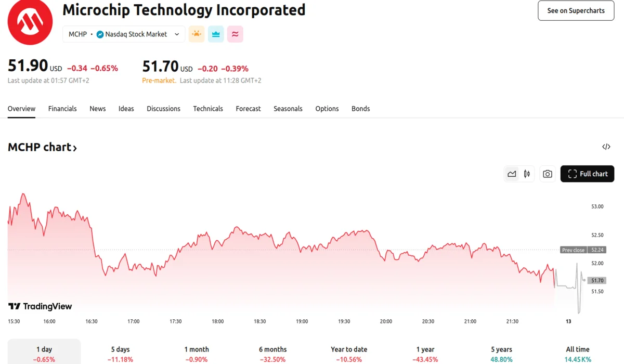Click the teal crown badge icon

click(x=215, y=34)
